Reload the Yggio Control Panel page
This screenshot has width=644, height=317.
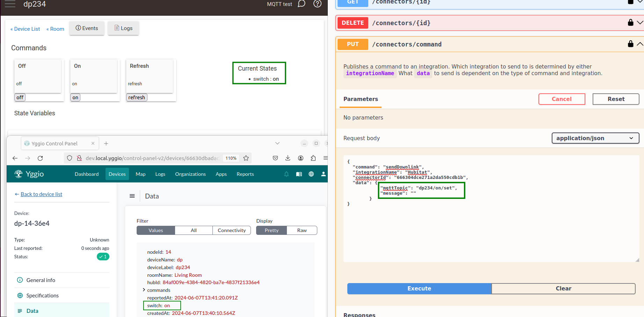40,158
